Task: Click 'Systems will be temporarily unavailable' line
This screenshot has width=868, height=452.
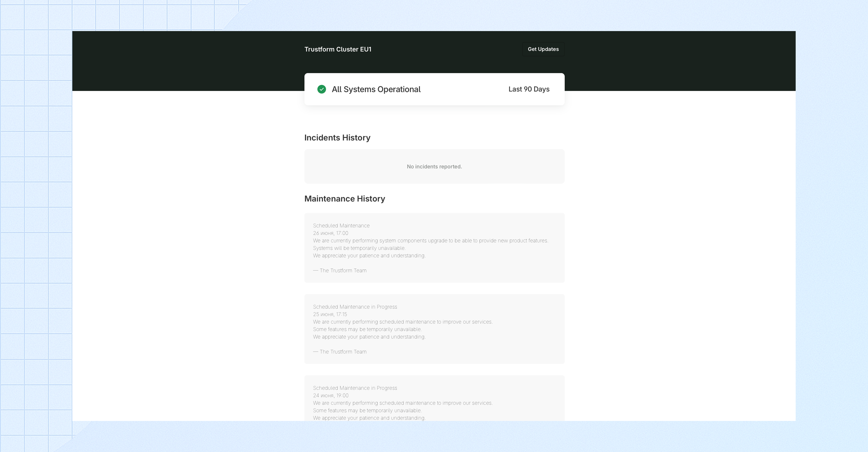Action: (359, 248)
